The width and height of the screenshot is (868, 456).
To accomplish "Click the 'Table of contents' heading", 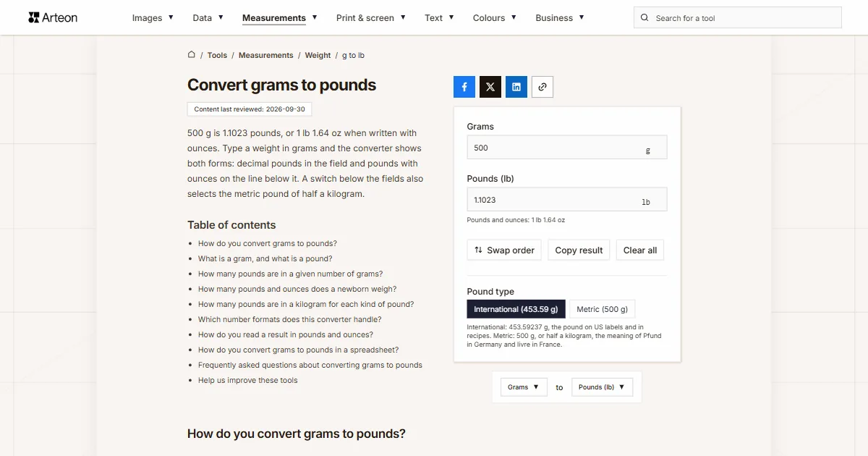I will pyautogui.click(x=231, y=225).
